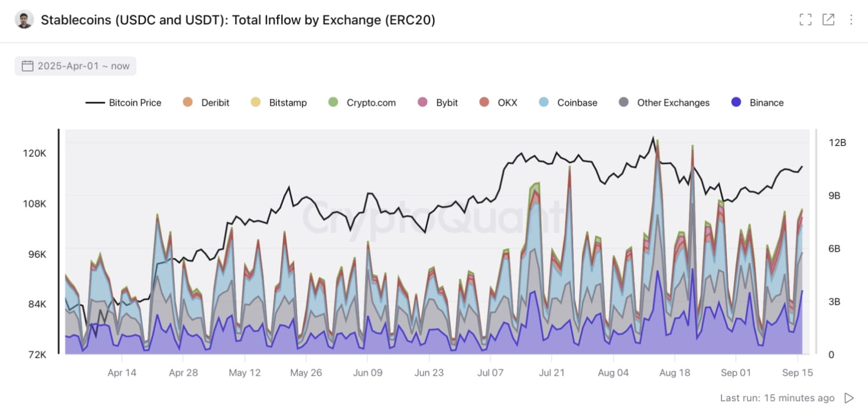Expand the OKX legend entry

coord(509,103)
